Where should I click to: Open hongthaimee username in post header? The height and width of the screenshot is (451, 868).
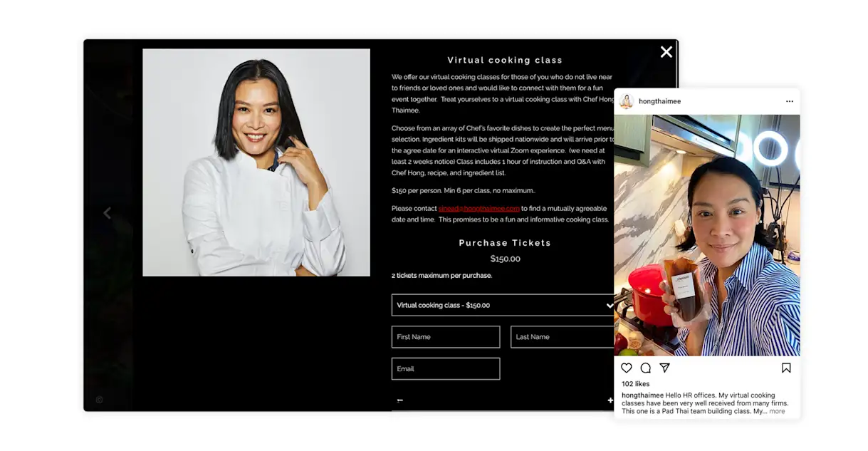pos(659,101)
